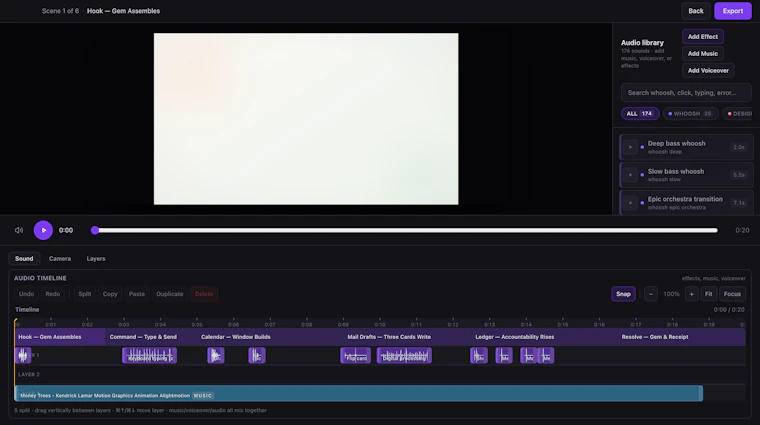760x425 pixels.
Task: Open the Camera tab
Action: (x=60, y=258)
